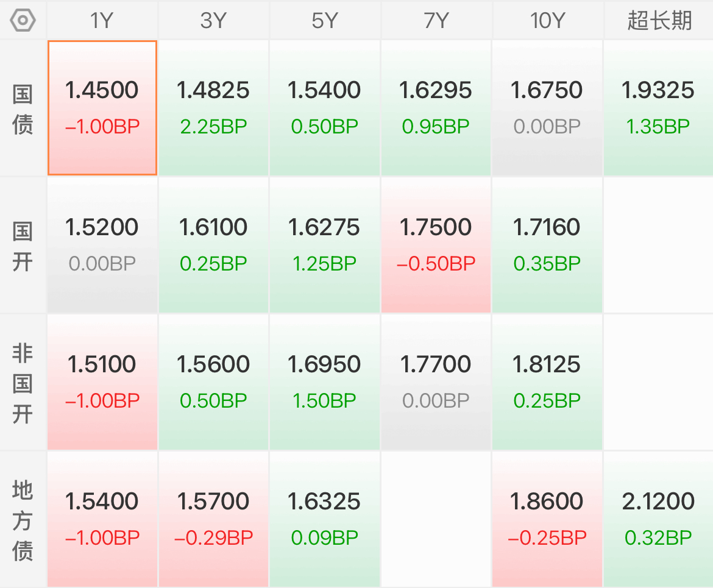
Task: Click the 国债 row label
Action: tap(23, 108)
